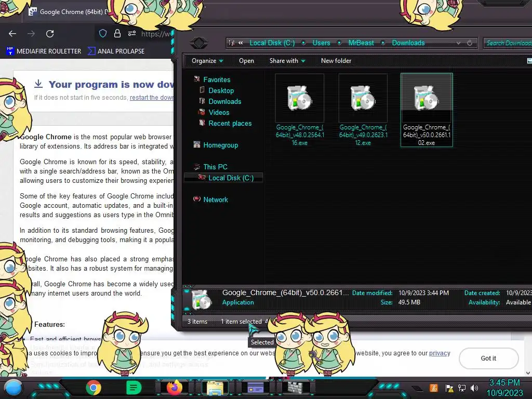Open Downloads under Favorites

pyautogui.click(x=224, y=101)
